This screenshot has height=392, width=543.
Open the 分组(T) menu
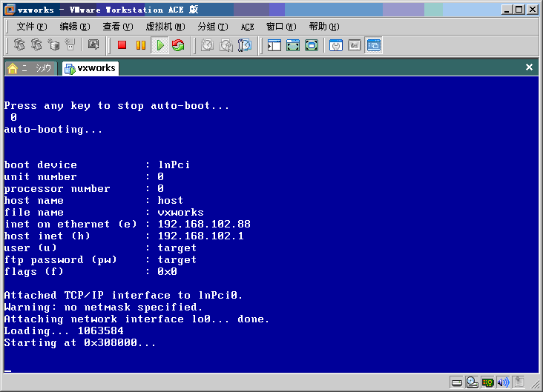pos(213,27)
